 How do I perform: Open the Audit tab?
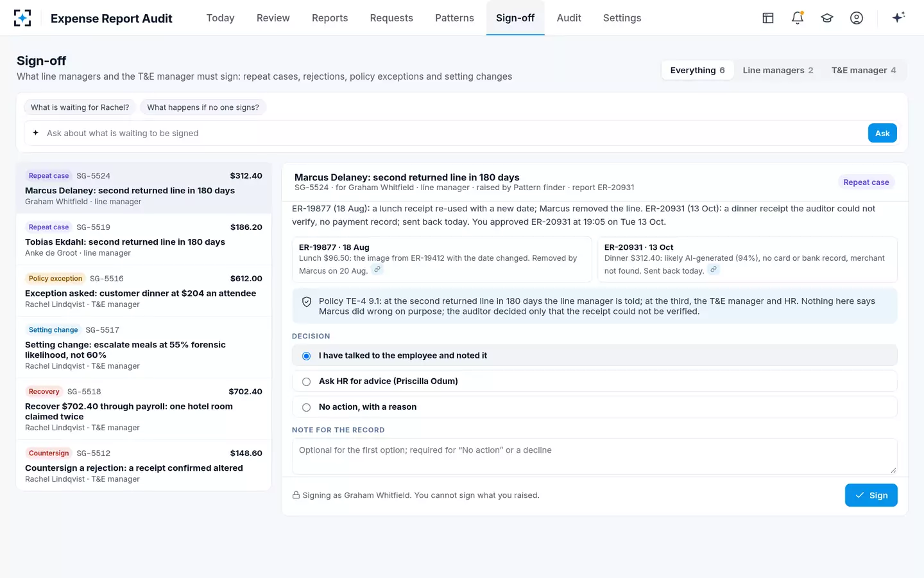(569, 18)
